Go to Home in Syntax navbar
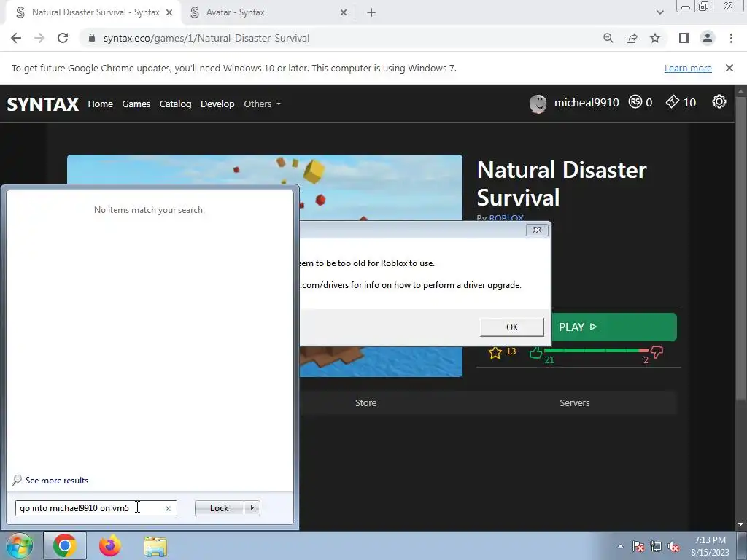 (100, 104)
